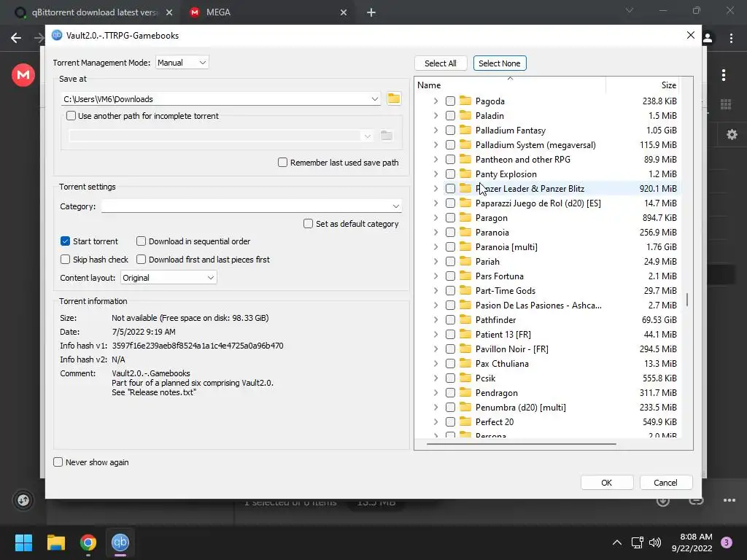Expand the Paladin folder
747x560 pixels.
436,115
